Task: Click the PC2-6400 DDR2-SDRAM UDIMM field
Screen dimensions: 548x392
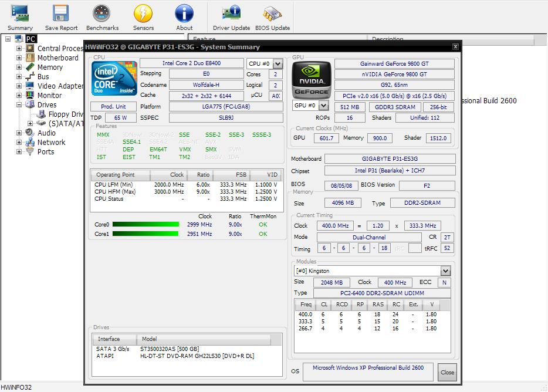Action: click(x=382, y=293)
